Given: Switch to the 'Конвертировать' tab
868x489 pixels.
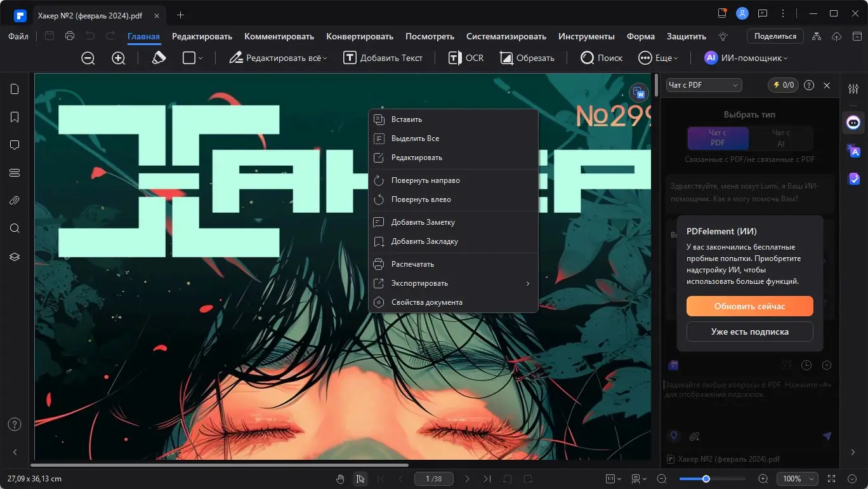Looking at the screenshot, I should click(360, 36).
